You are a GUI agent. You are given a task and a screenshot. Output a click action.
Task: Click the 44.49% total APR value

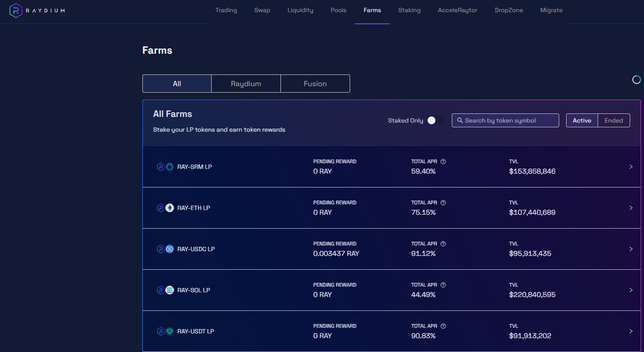(x=423, y=295)
